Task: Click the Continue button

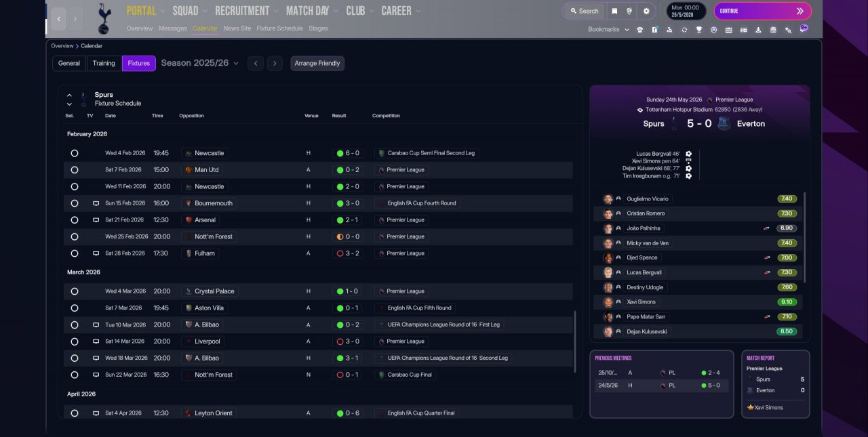Action: point(763,11)
